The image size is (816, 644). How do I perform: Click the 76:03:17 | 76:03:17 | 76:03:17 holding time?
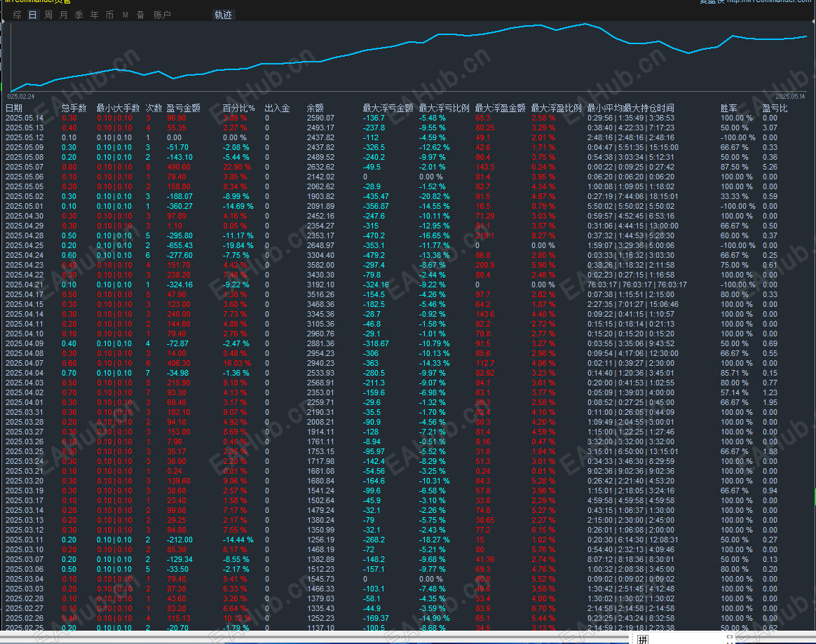(x=637, y=285)
